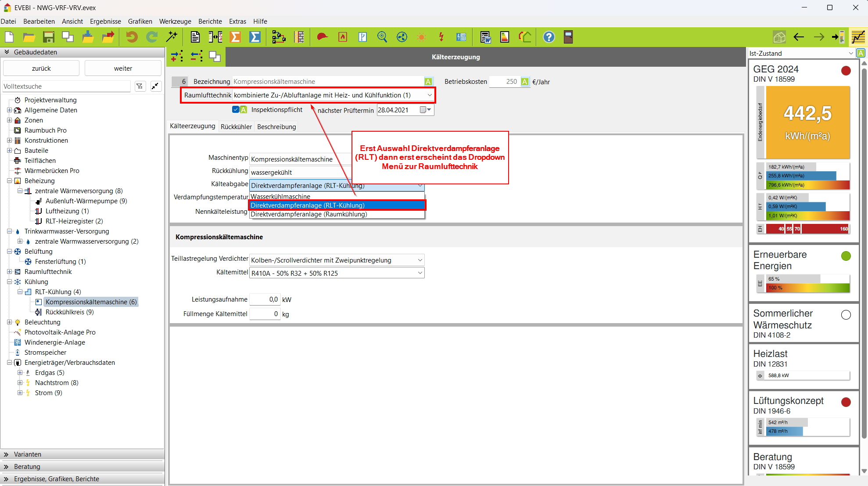This screenshot has height=486, width=868.
Task: Switch to the Rückkühler tab
Action: pos(236,127)
